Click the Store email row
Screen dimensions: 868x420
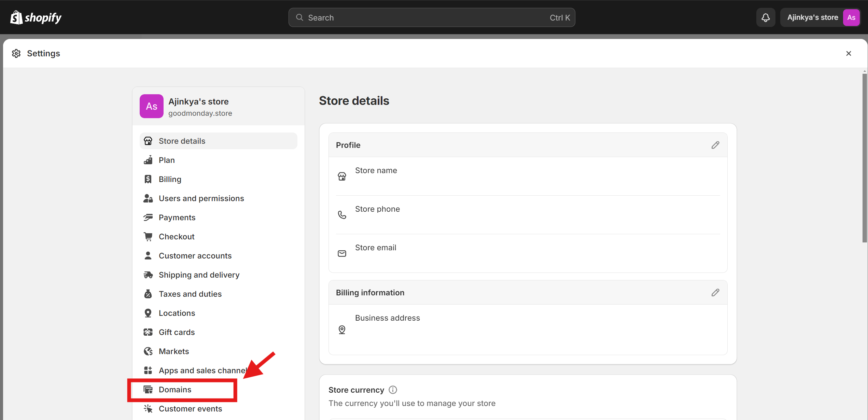(528, 253)
